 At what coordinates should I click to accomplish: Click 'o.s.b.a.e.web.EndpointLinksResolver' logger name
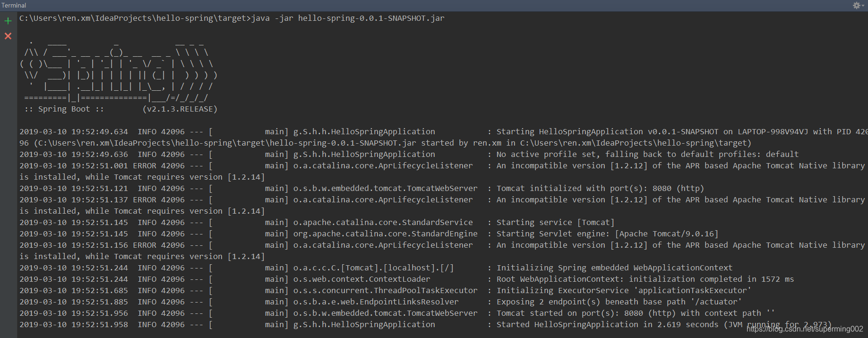[376, 302]
